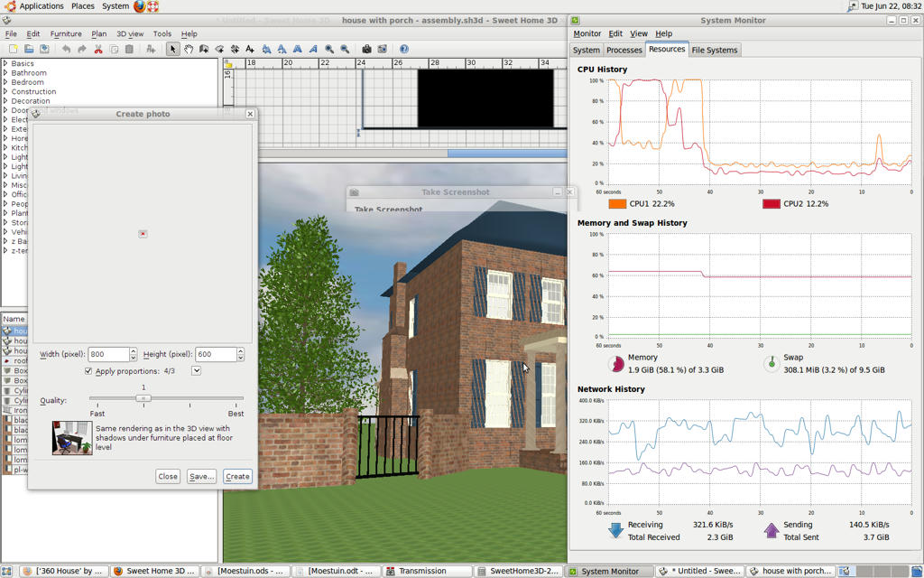Click the Add furniture toolbar icon
The height and width of the screenshot is (578, 924).
[151, 49]
